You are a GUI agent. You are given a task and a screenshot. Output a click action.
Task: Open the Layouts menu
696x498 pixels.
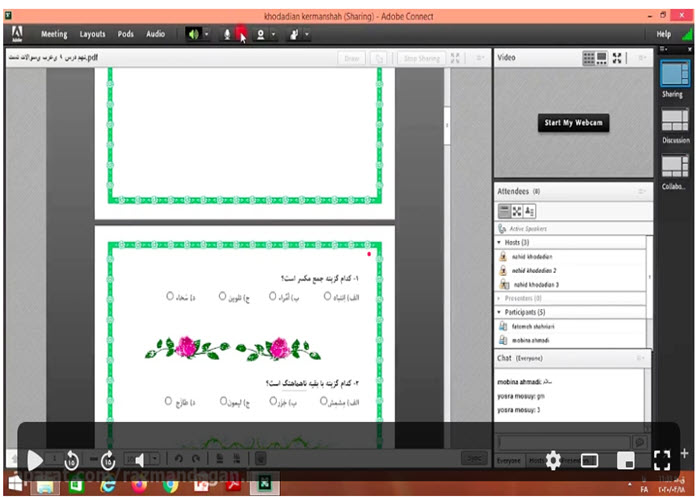point(92,34)
